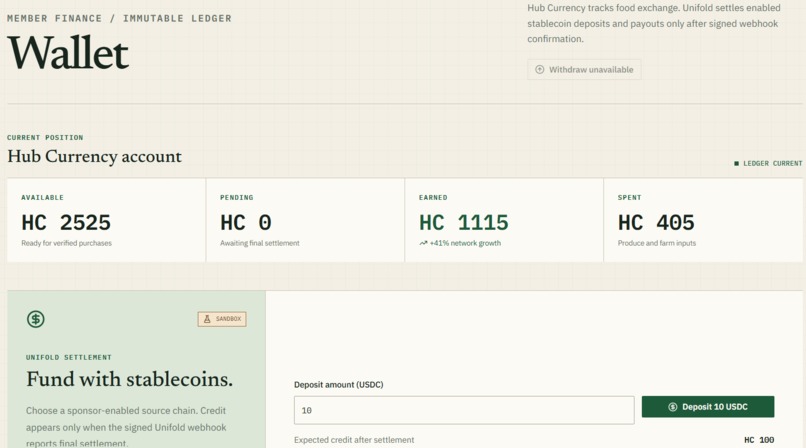806x448 pixels.
Task: Click the Hub Currency account heading
Action: pos(95,156)
